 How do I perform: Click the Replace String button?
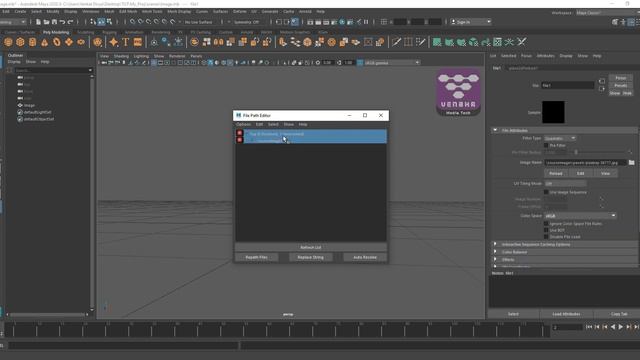311,257
